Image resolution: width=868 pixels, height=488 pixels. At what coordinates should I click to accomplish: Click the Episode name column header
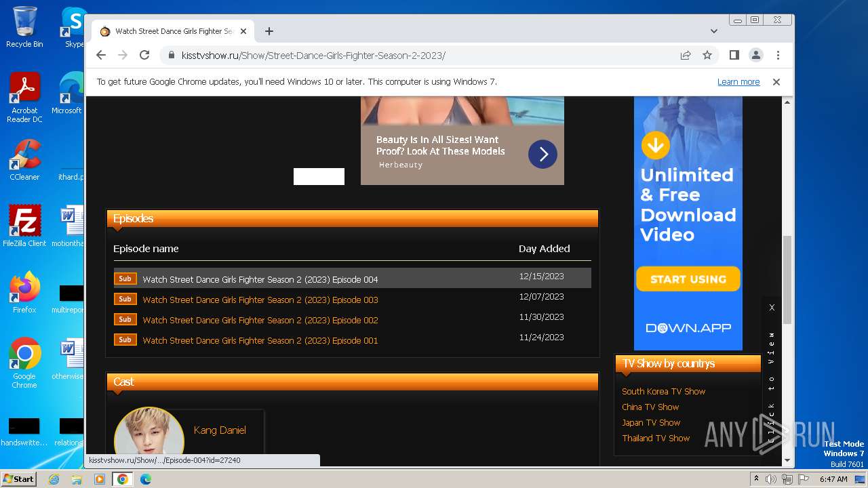(x=146, y=249)
